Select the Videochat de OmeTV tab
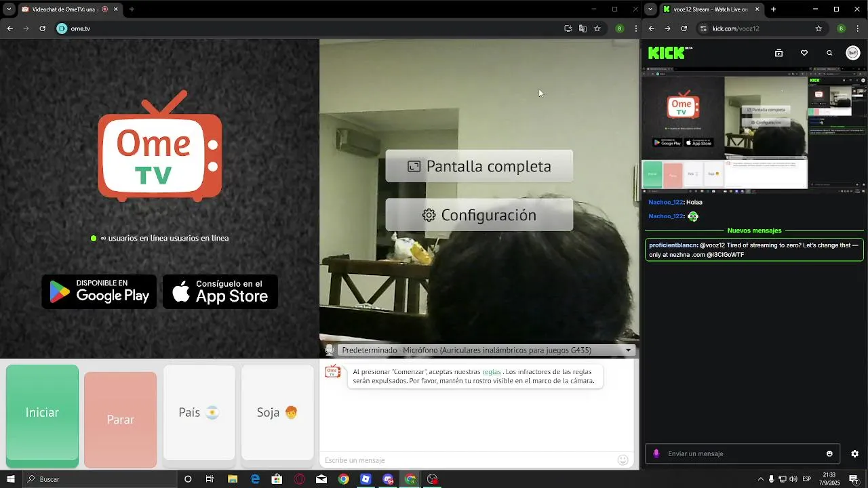The height and width of the screenshot is (488, 868). 70,9
